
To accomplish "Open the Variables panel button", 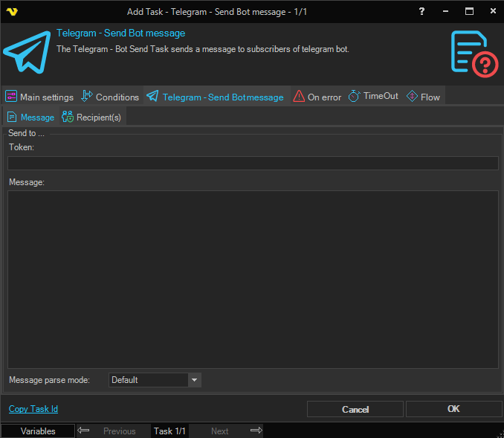I will point(38,431).
